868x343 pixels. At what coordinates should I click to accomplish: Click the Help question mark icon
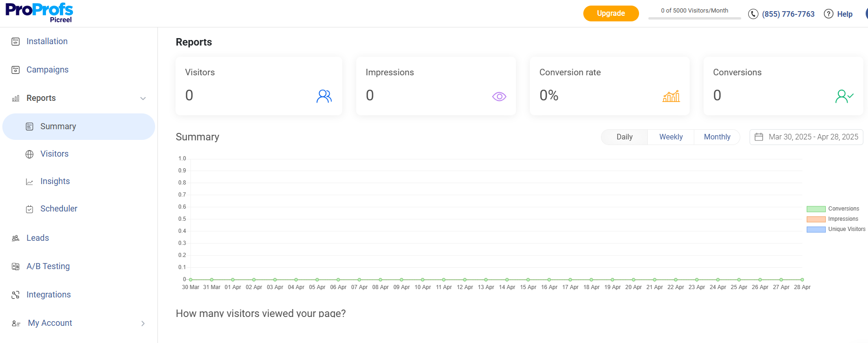click(829, 14)
